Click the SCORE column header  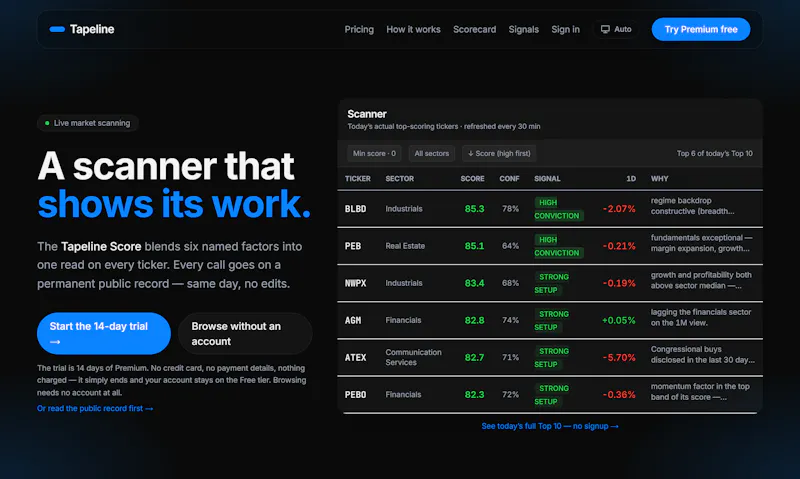click(472, 179)
